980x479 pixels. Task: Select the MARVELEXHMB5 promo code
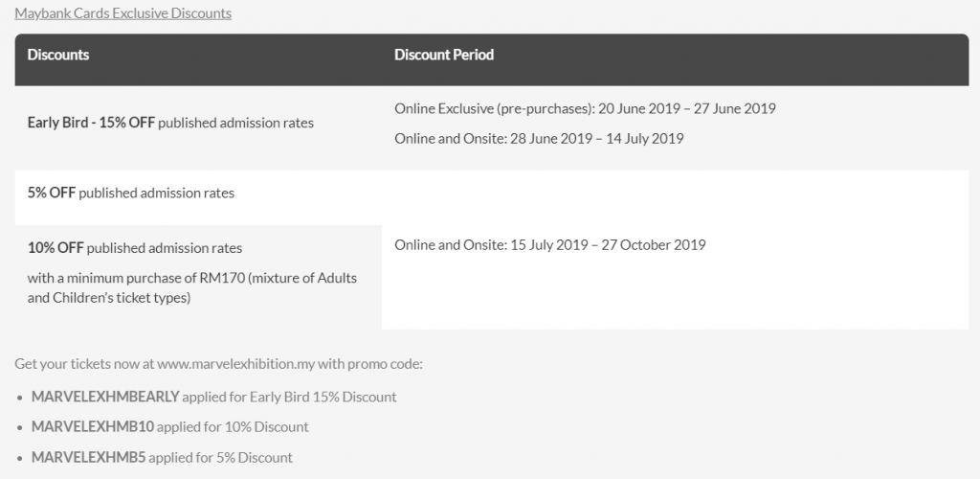(x=88, y=457)
